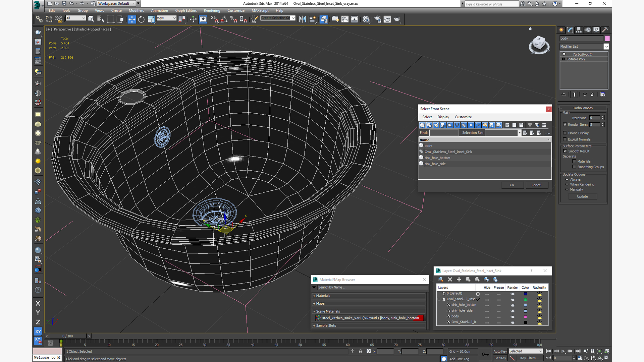This screenshot has height=362, width=644.
Task: Toggle Render Iters checkbox
Action: (x=565, y=124)
